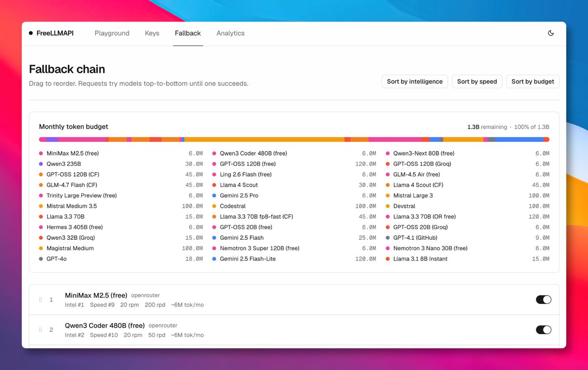588x370 pixels.
Task: Click Sort by intelligence button
Action: tap(415, 82)
